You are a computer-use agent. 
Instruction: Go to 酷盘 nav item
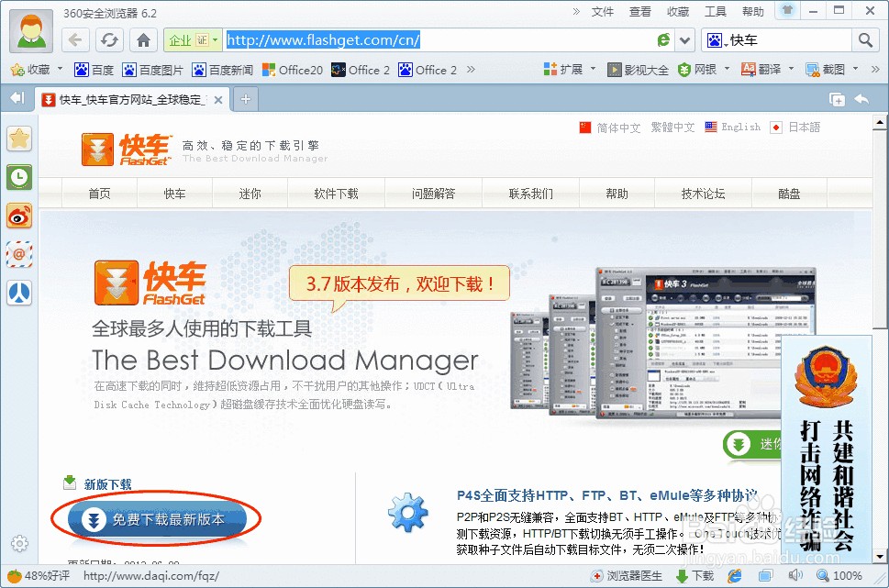(789, 194)
